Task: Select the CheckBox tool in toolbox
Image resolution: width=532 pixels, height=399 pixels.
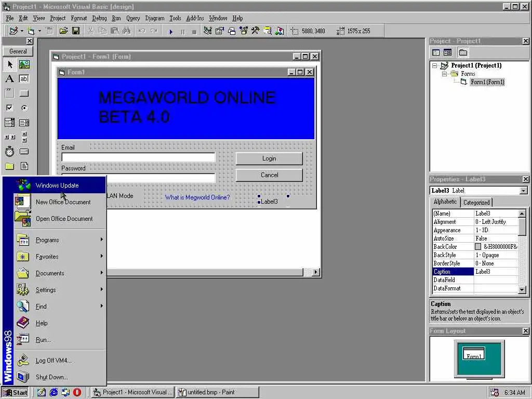Action: (x=10, y=108)
